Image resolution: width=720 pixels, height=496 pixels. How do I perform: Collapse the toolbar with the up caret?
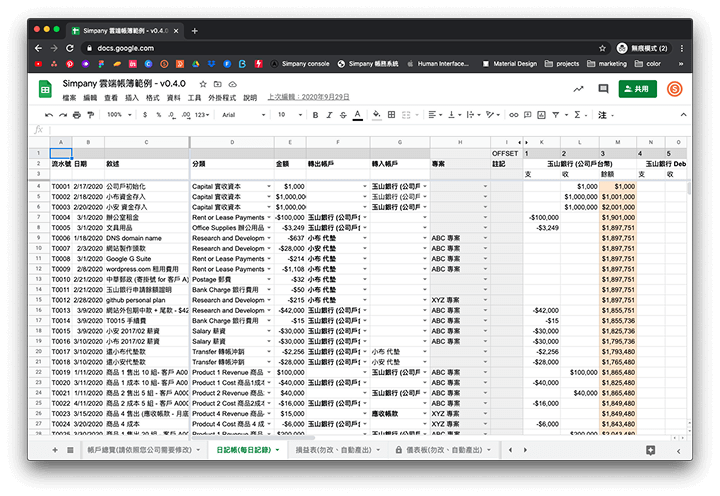point(683,115)
